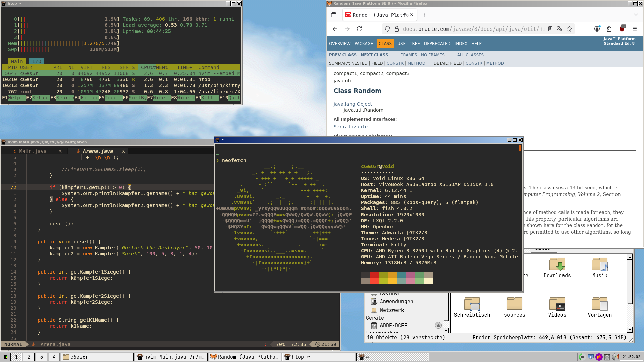Open the Downloads folder in file manager
The image size is (644, 362).
557,268
